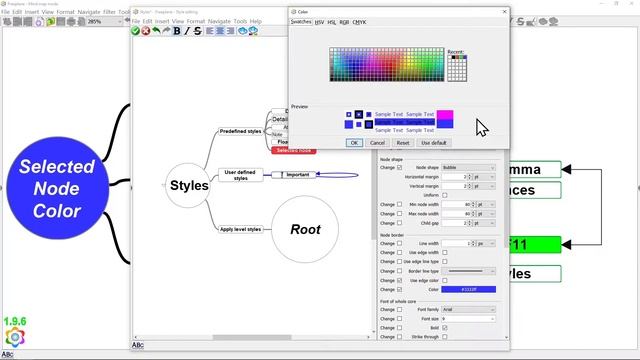Switch to the HSV tab in the Color dialog
Screen dimensions: 640x360
(319, 22)
